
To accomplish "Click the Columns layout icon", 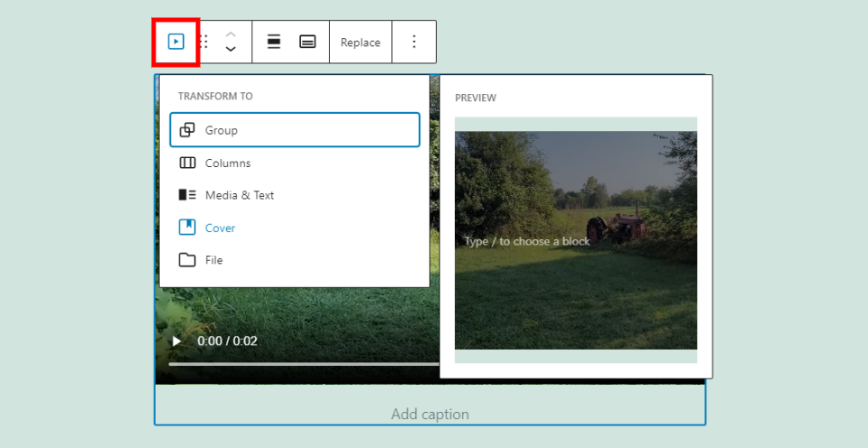I will click(187, 163).
